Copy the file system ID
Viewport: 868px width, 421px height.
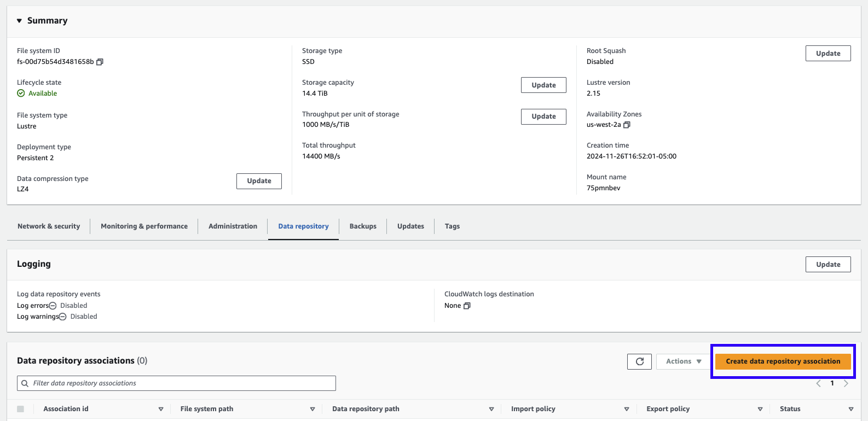[x=100, y=62]
